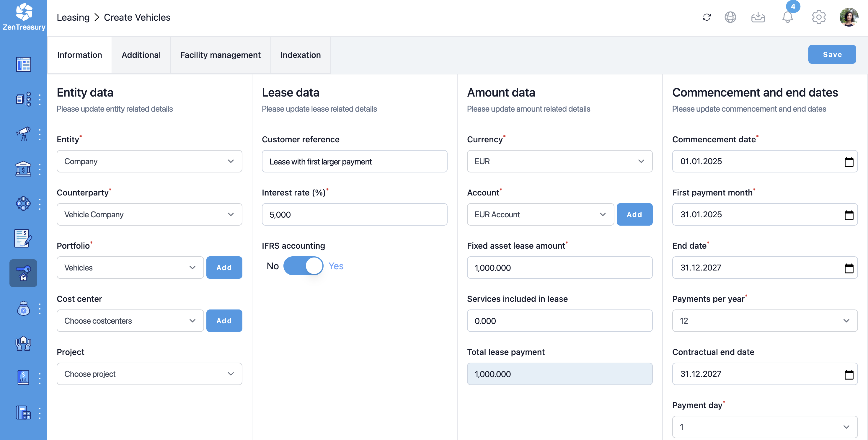Expand the Payments per year dropdown
The width and height of the screenshot is (868, 440).
pos(765,320)
